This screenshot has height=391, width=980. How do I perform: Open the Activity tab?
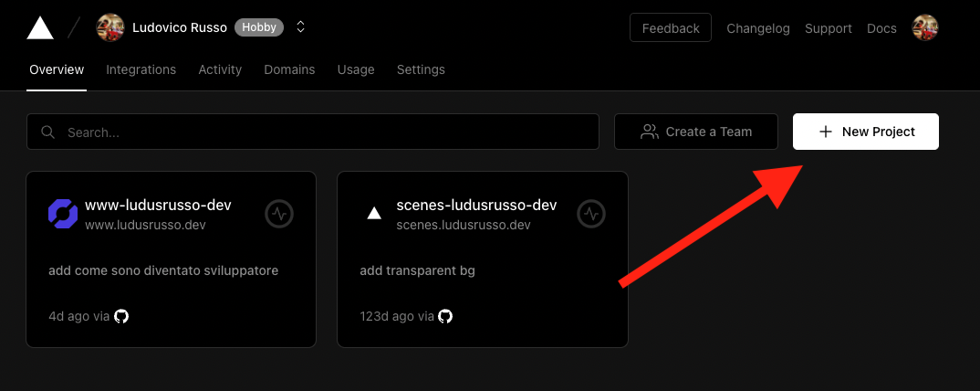(x=220, y=69)
